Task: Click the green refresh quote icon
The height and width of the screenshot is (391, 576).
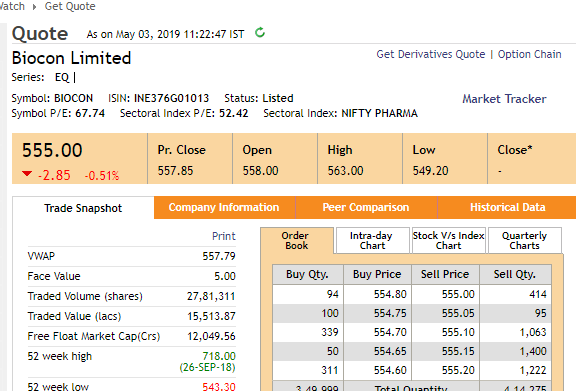Action: (x=260, y=33)
